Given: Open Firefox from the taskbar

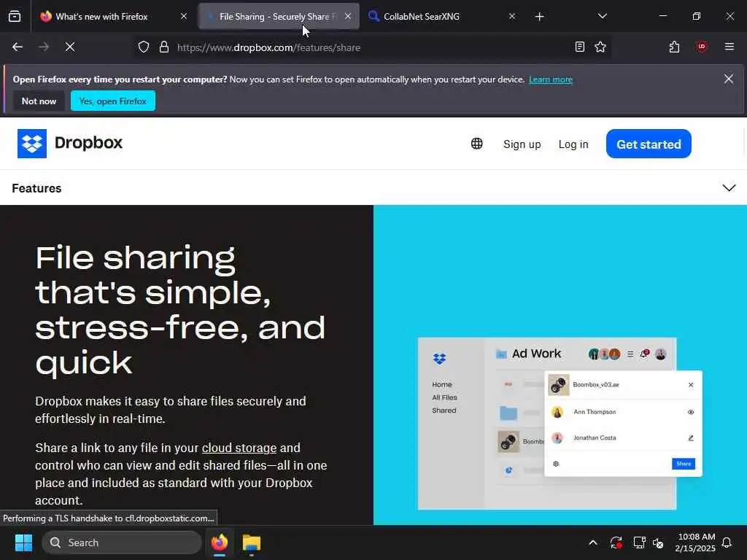Looking at the screenshot, I should 219,542.
